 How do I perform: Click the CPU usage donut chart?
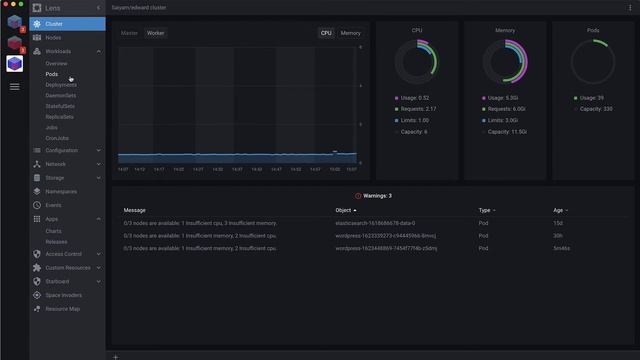click(417, 62)
